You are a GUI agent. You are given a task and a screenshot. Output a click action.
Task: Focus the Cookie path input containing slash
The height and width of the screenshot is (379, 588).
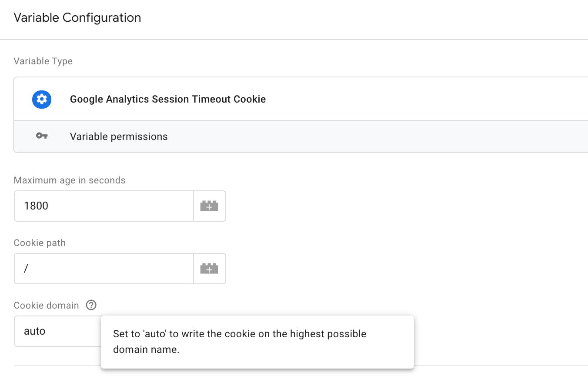104,269
